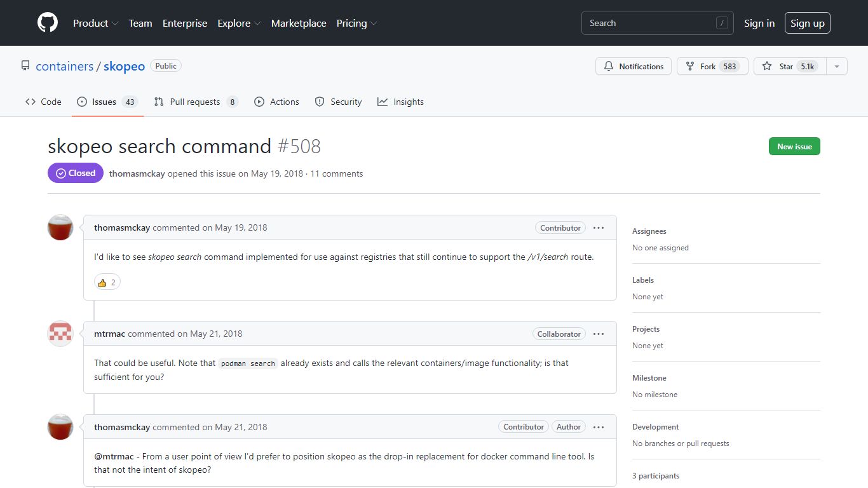Expand the Explore menu
868x488 pixels.
[x=239, y=23]
